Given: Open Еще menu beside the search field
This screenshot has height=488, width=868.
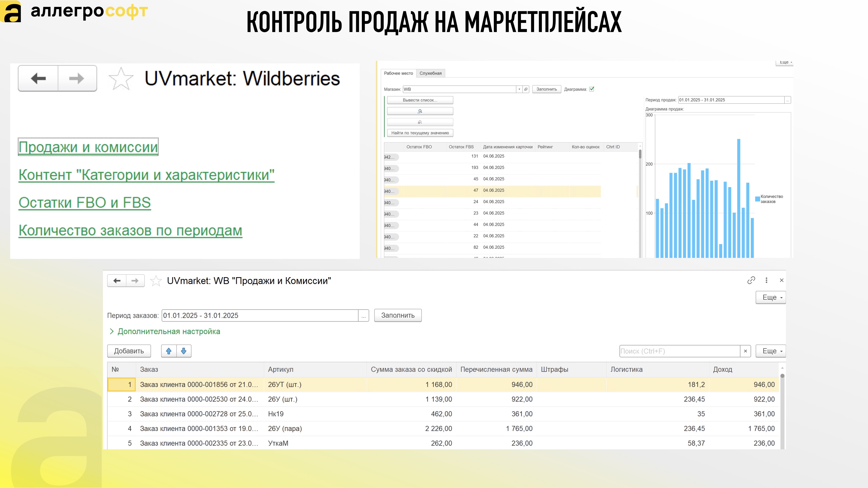Looking at the screenshot, I should (771, 351).
